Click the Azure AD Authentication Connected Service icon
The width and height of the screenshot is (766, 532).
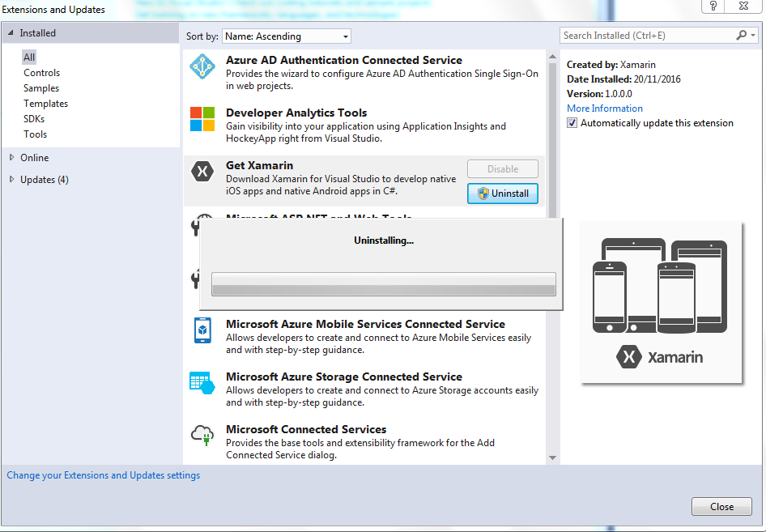pyautogui.click(x=202, y=67)
